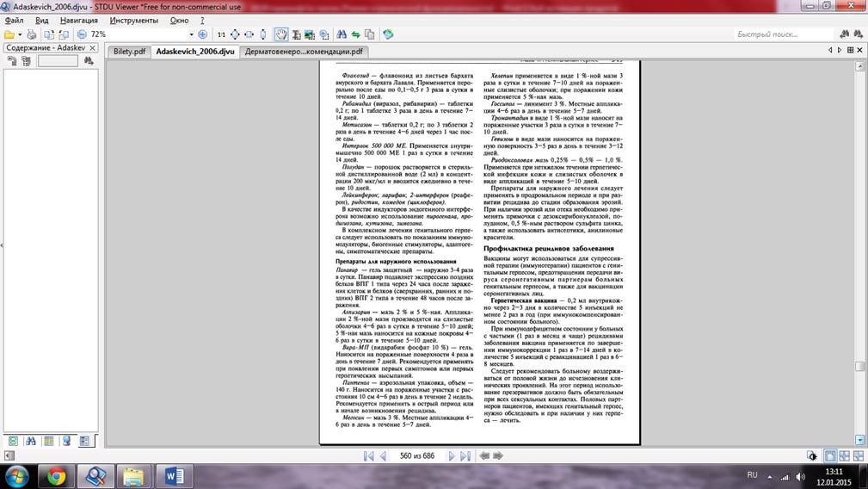Open the bookmarks sidebar tab icon
The height and width of the screenshot is (489, 868).
(x=66, y=441)
